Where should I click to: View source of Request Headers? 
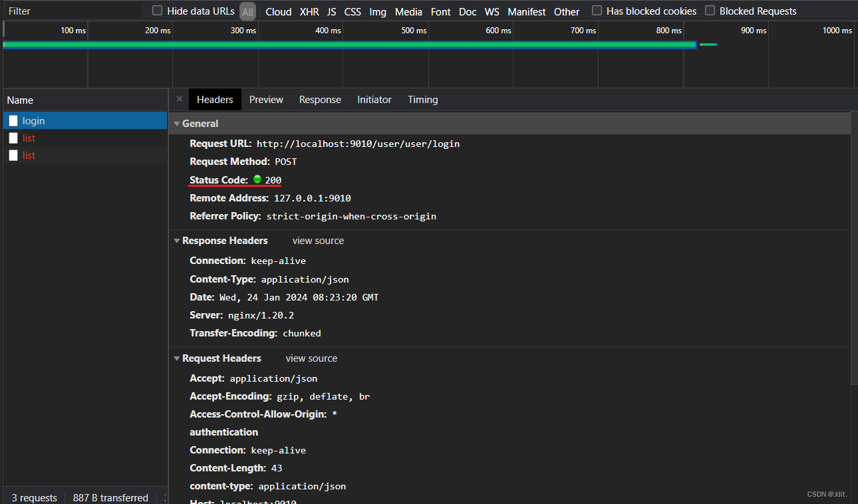point(311,358)
